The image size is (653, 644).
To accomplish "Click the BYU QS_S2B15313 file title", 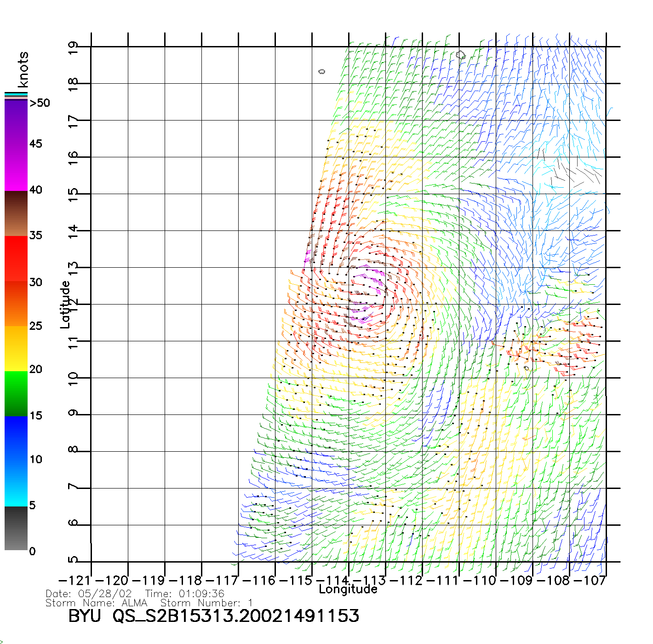I will [213, 616].
